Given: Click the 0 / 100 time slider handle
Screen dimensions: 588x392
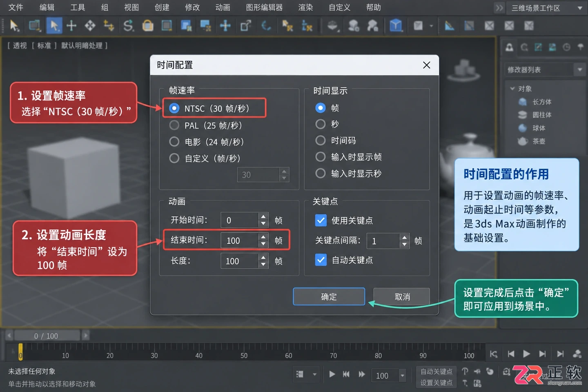Looking at the screenshot, I should [x=47, y=336].
